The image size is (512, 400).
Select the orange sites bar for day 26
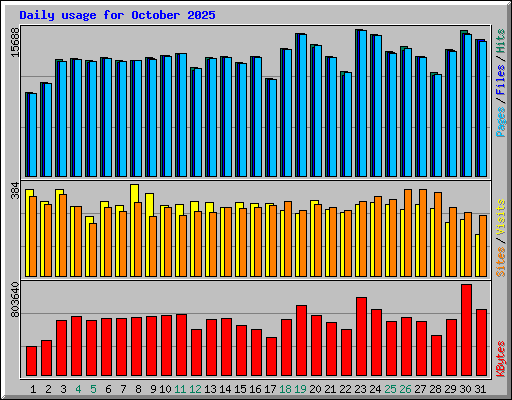408,233
